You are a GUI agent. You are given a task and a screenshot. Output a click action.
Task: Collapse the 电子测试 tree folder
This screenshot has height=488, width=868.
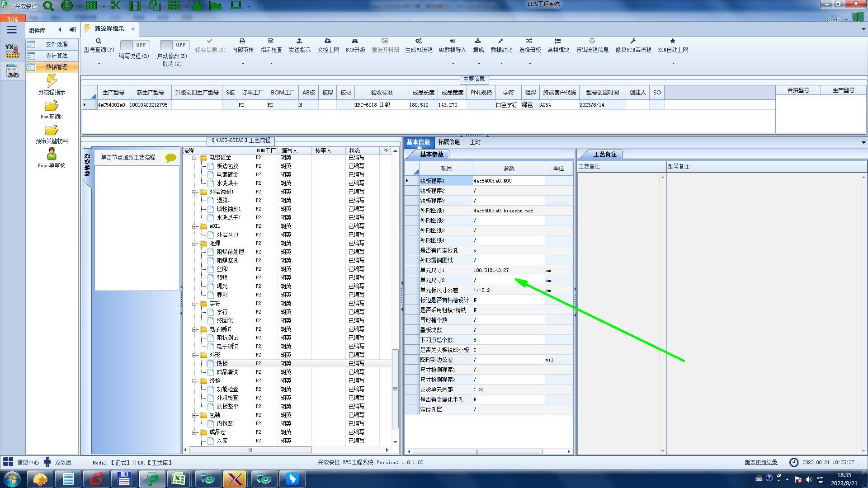point(194,329)
